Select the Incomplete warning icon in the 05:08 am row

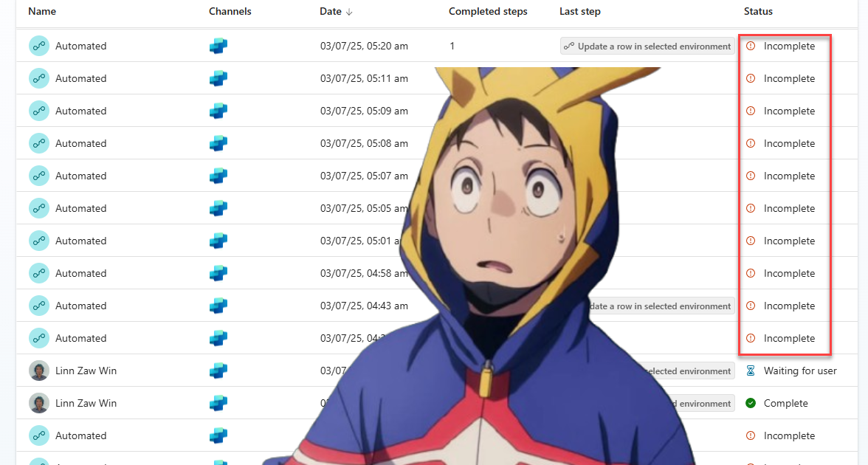coord(751,143)
